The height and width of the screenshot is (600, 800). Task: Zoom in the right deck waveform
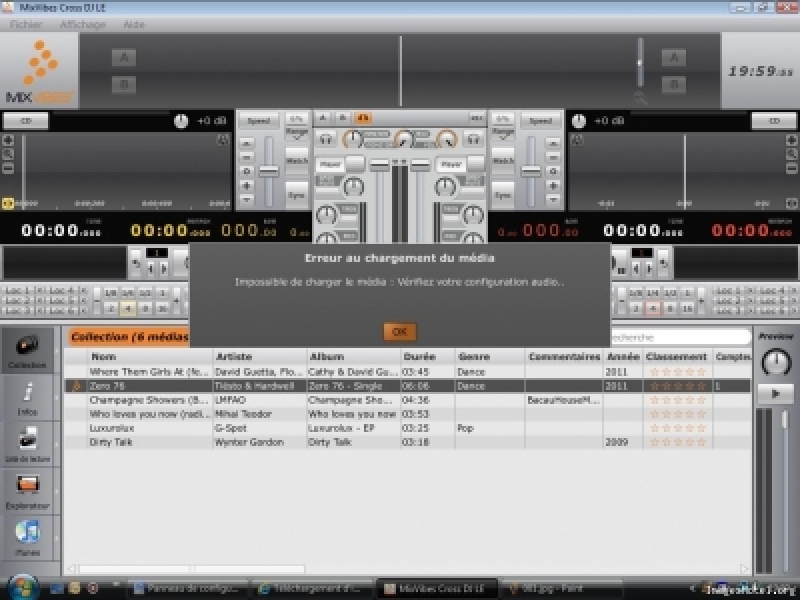point(792,140)
